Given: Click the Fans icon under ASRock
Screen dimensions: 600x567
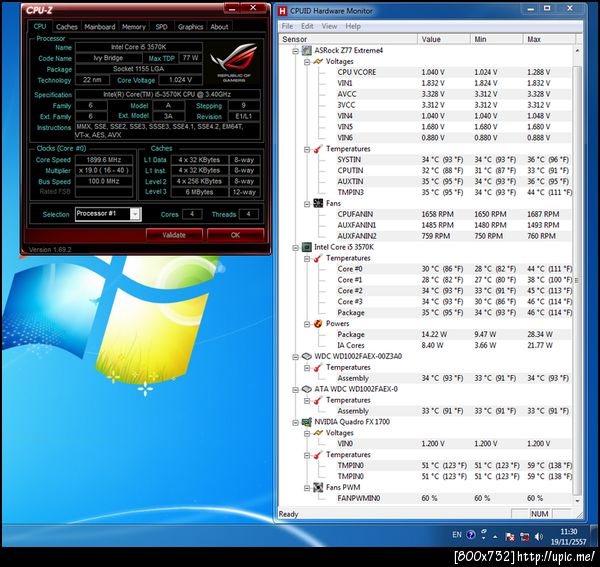Looking at the screenshot, I should [318, 203].
